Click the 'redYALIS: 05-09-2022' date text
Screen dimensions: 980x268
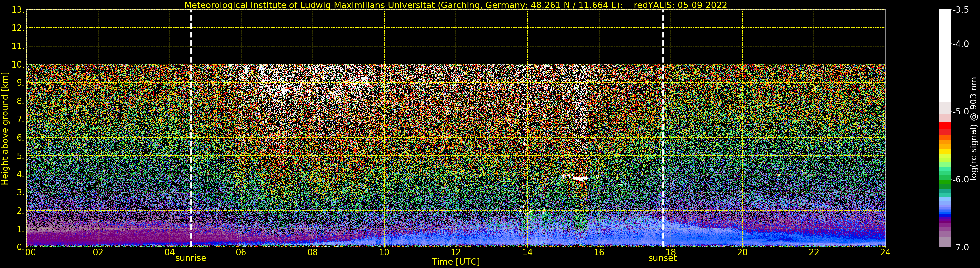pyautogui.click(x=680, y=5)
